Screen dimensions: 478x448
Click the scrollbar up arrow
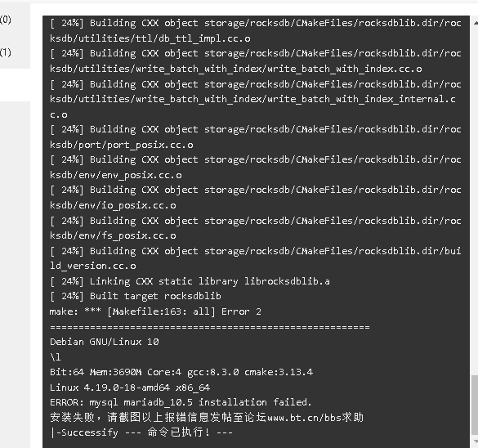(475, 23)
